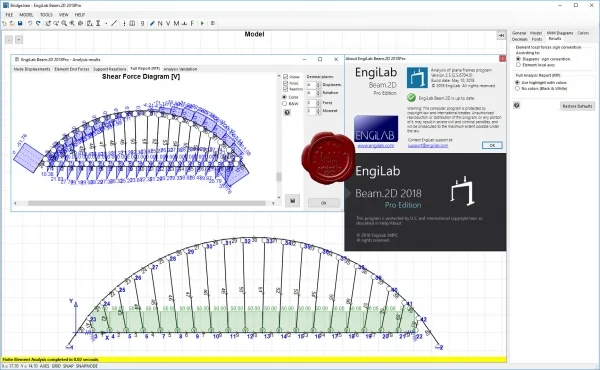Viewport: 600px width, 370px height.
Task: Open the www.engilab.com link
Action: 376,146
